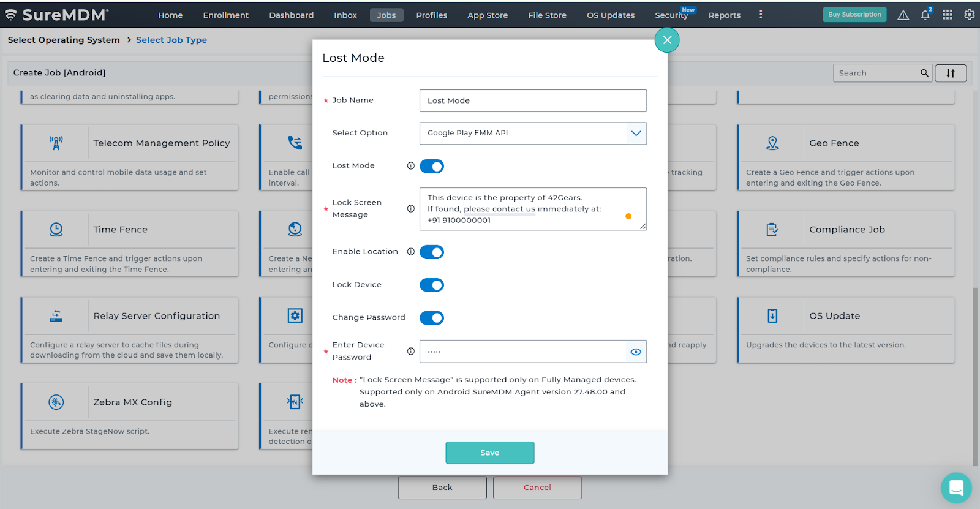This screenshot has width=980, height=509.
Task: Turn off the Enable Location switch
Action: coord(432,252)
